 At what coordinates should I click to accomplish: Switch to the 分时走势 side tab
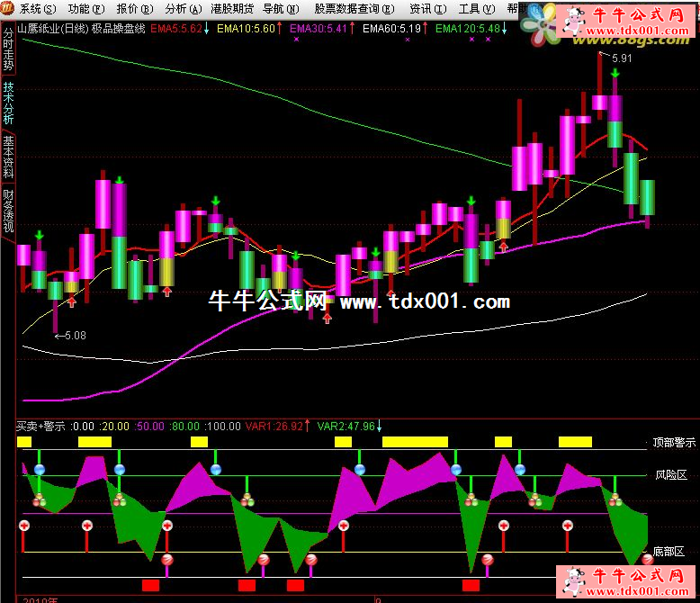coord(8,50)
